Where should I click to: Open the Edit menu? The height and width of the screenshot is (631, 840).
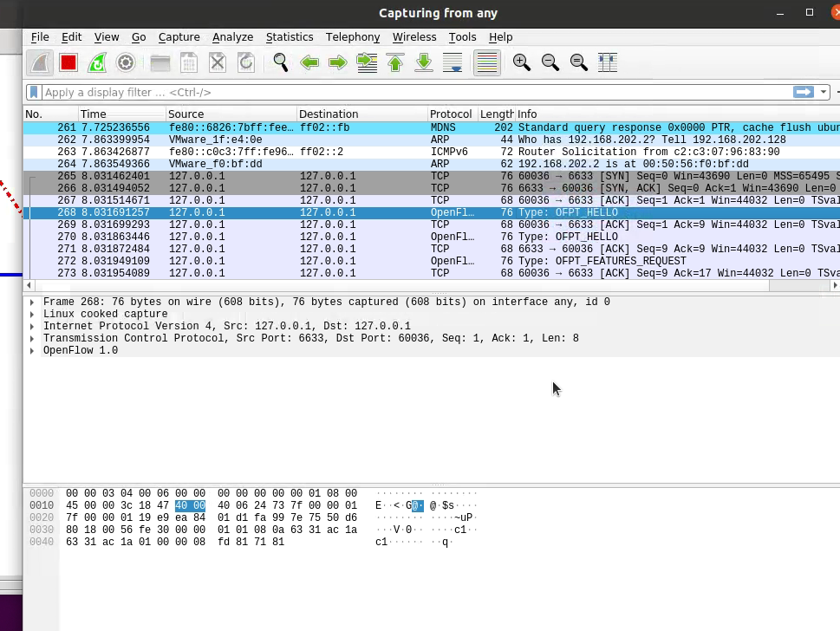71,37
